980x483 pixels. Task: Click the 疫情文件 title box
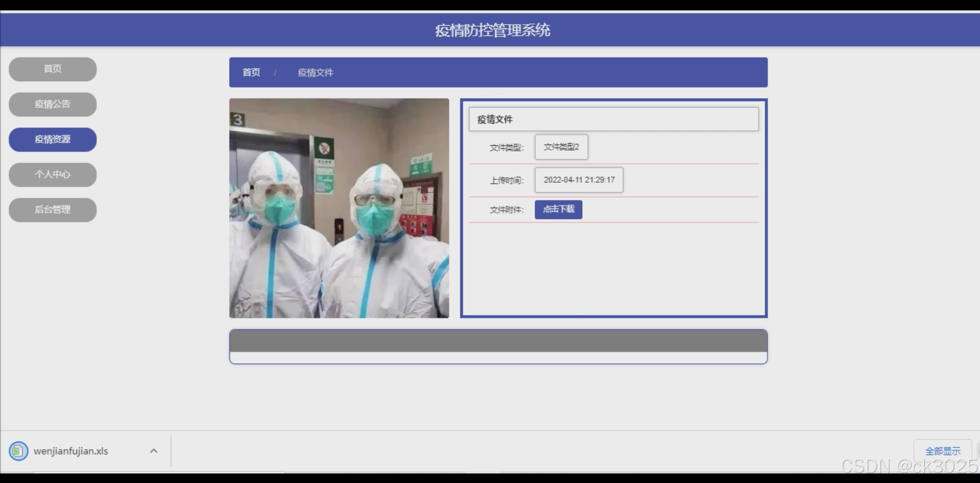613,119
